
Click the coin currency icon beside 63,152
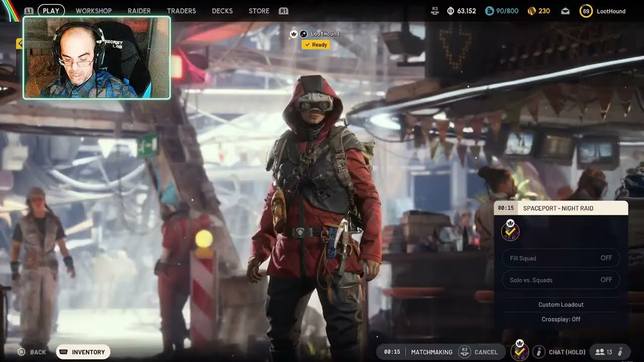450,11
